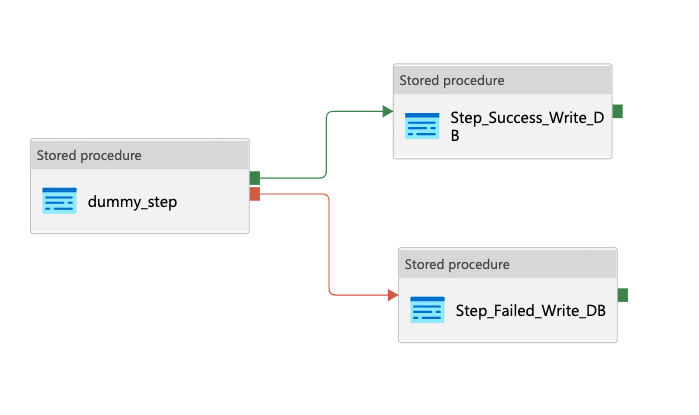Click dummy_step's red failure output port
Image resolution: width=699 pixels, height=415 pixels.
pyautogui.click(x=255, y=193)
